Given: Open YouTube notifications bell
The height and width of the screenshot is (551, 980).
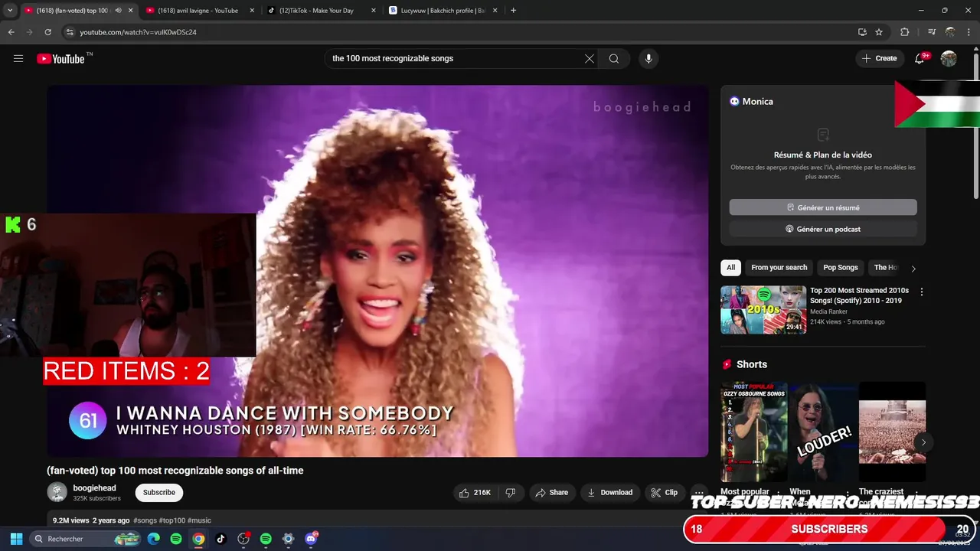Looking at the screenshot, I should (x=920, y=58).
